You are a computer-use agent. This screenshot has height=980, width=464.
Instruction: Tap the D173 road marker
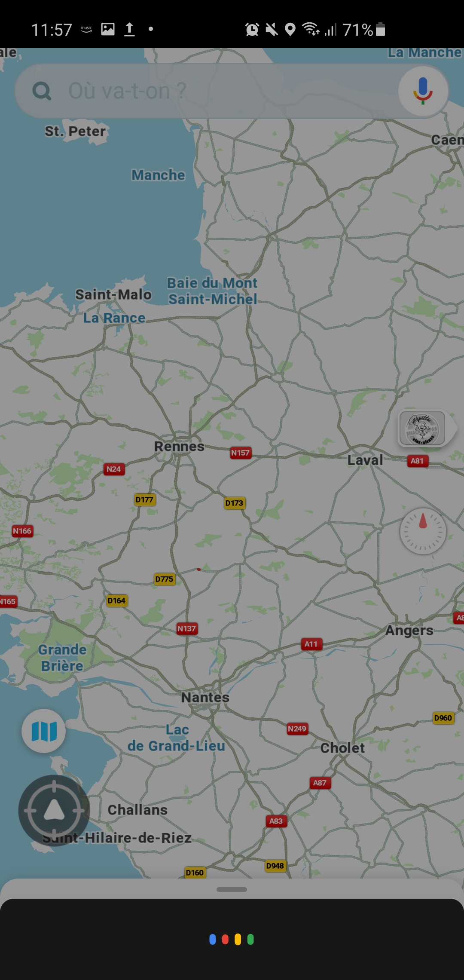pyautogui.click(x=234, y=503)
